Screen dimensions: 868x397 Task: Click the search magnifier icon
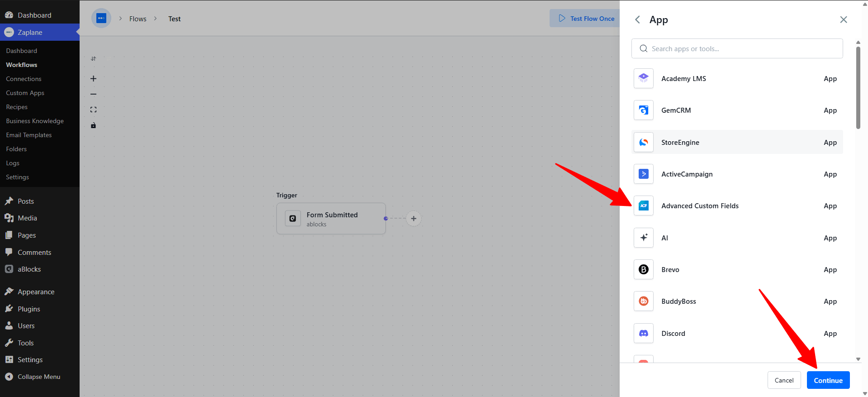point(643,48)
